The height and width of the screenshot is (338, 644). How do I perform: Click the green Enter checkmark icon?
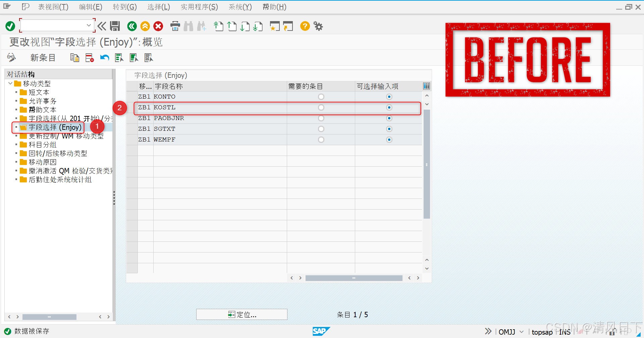click(10, 26)
